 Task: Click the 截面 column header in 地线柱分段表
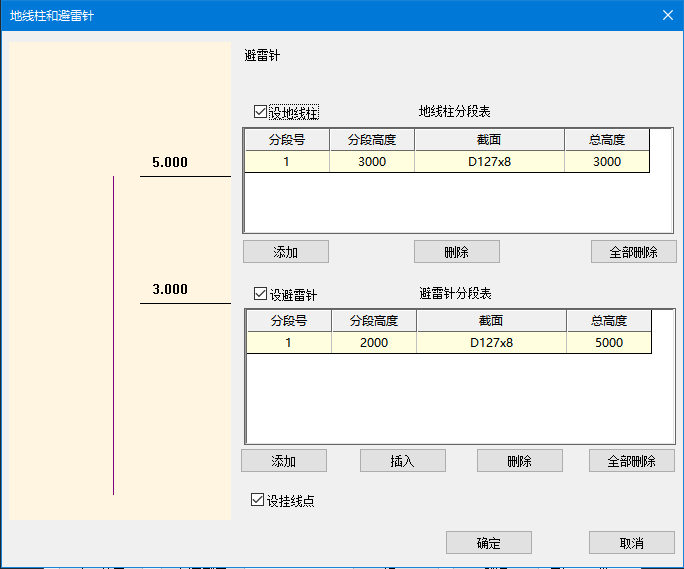pos(489,140)
